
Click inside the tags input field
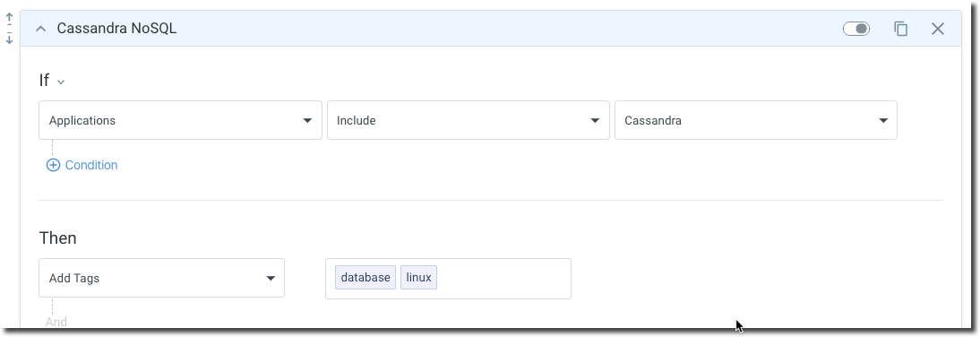(503, 278)
